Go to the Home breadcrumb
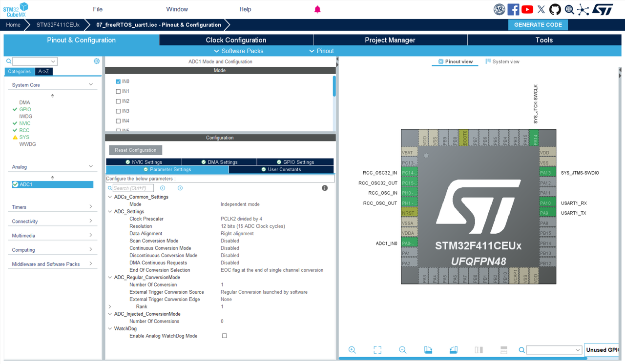 tap(13, 25)
